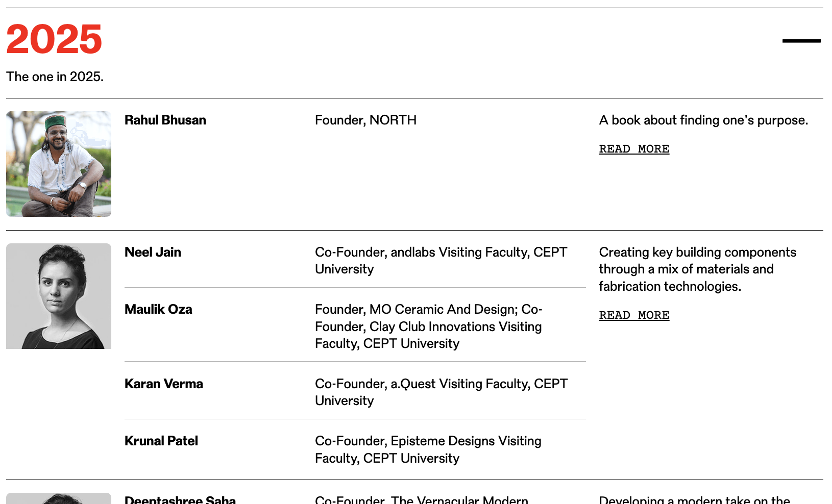Viewport: 832px width, 504px height.
Task: Click 'A book about finding one's purpose' description
Action: pyautogui.click(x=703, y=120)
